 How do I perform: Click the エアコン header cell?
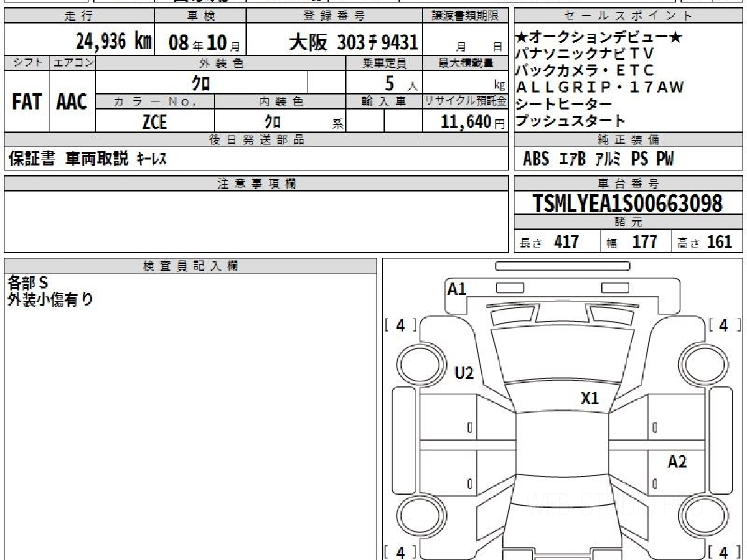tap(73, 63)
